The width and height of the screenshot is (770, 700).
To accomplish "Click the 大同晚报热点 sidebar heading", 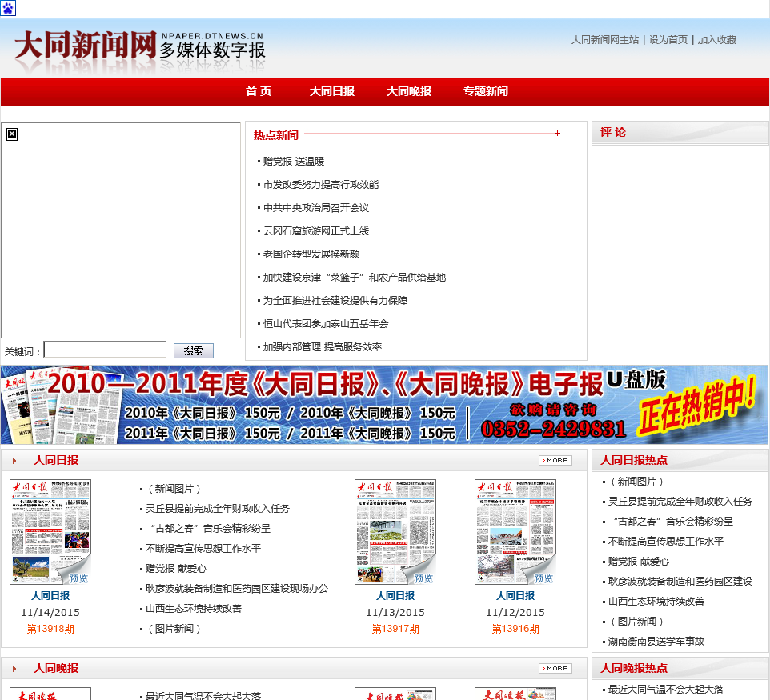I will tap(633, 668).
